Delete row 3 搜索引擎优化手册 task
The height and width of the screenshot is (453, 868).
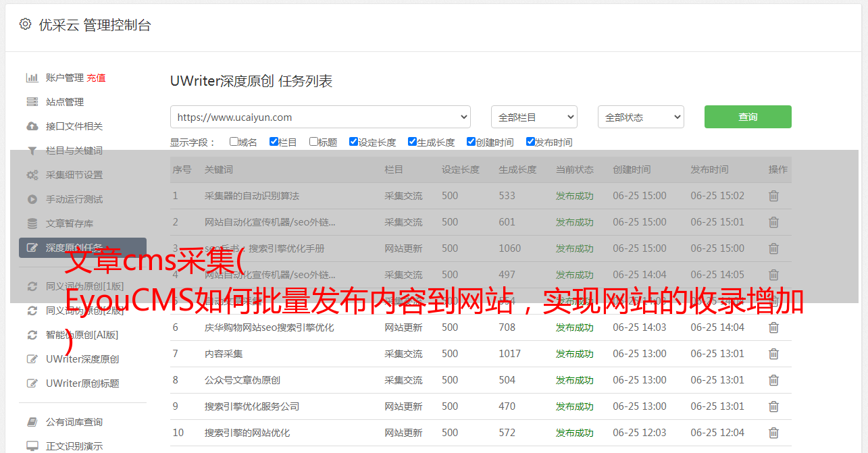click(x=773, y=248)
